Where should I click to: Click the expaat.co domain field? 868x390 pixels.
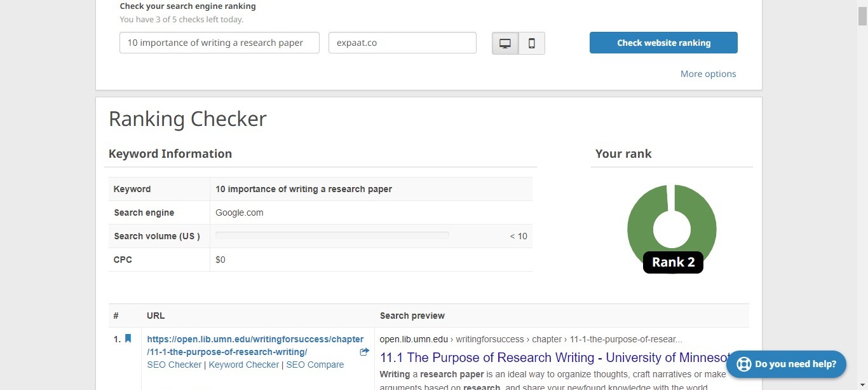pyautogui.click(x=402, y=43)
